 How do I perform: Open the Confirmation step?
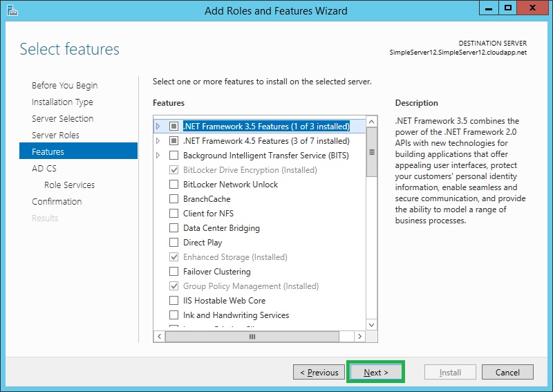point(57,201)
